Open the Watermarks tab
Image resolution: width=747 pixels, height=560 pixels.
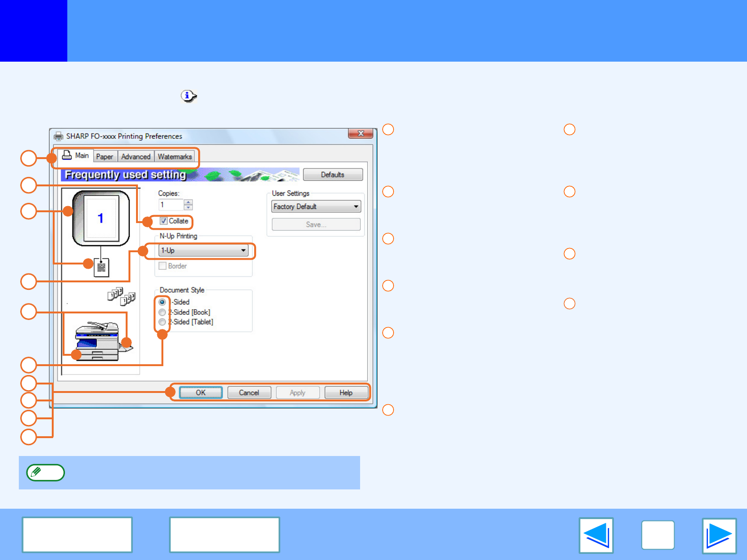click(x=175, y=157)
